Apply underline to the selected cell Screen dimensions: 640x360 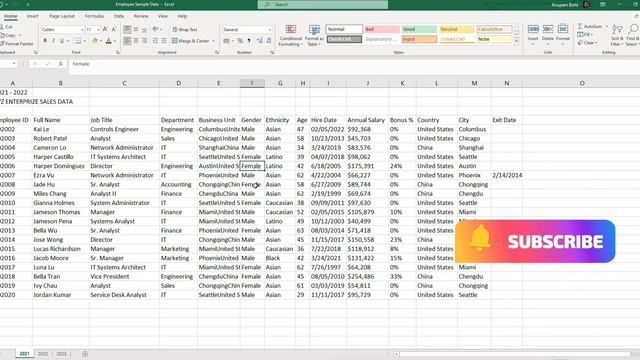coord(62,41)
